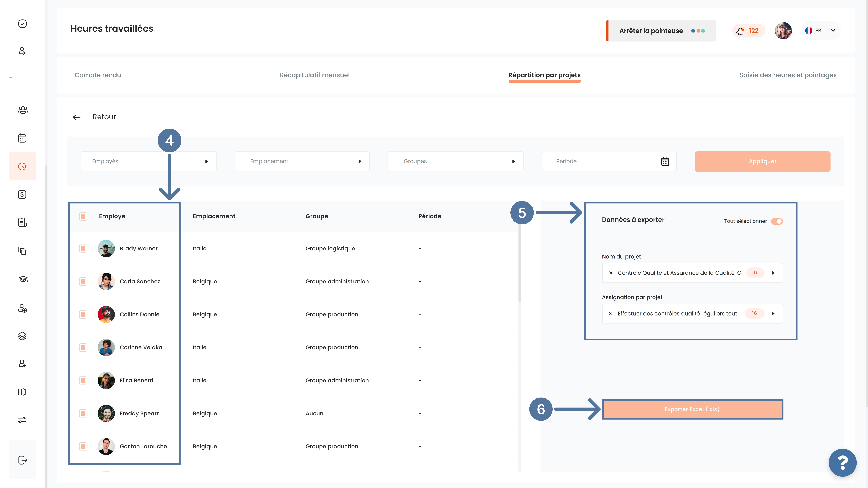
Task: Switch to the Récapitulatif mensuel tab
Action: [x=314, y=75]
